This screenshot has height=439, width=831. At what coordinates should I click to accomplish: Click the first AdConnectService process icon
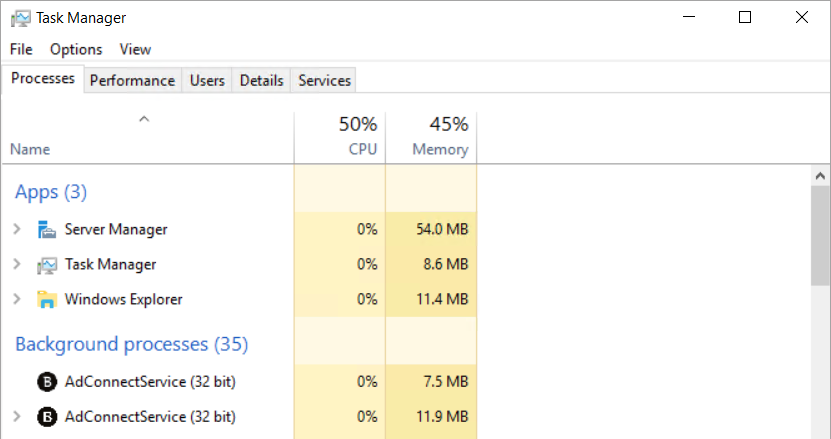coord(46,381)
